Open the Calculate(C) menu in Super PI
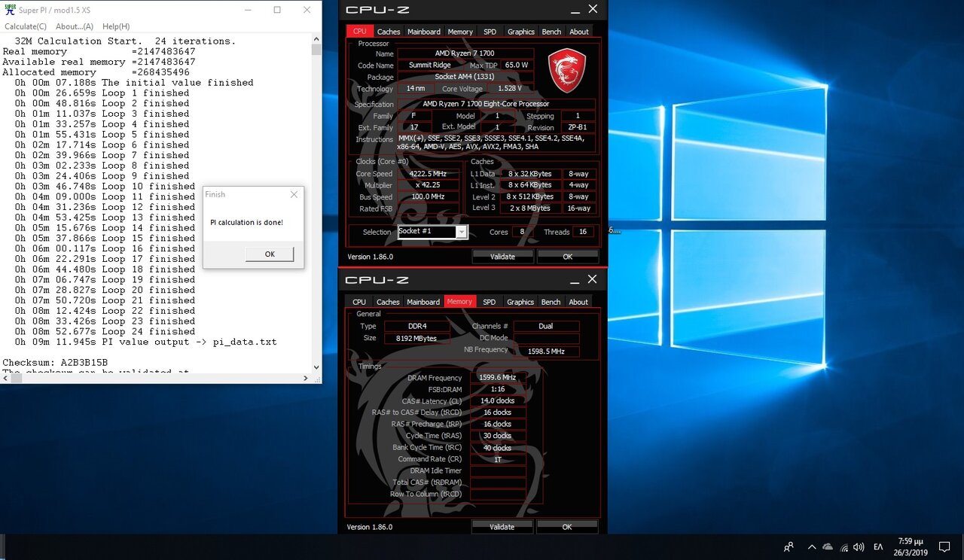 coord(26,26)
